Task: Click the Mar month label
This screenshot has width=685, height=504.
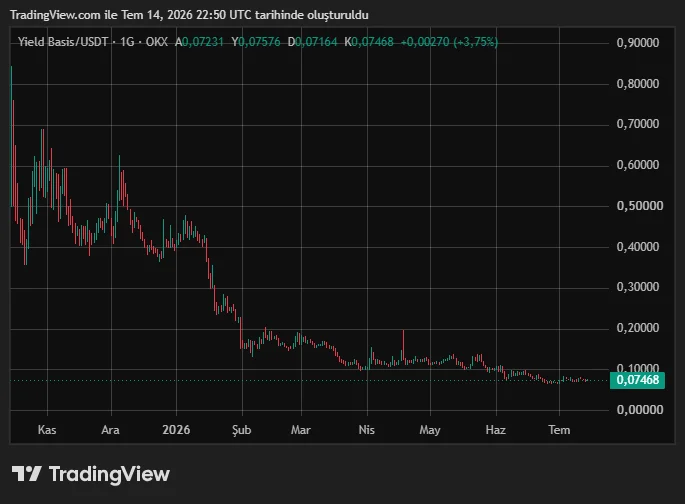Action: 301,430
